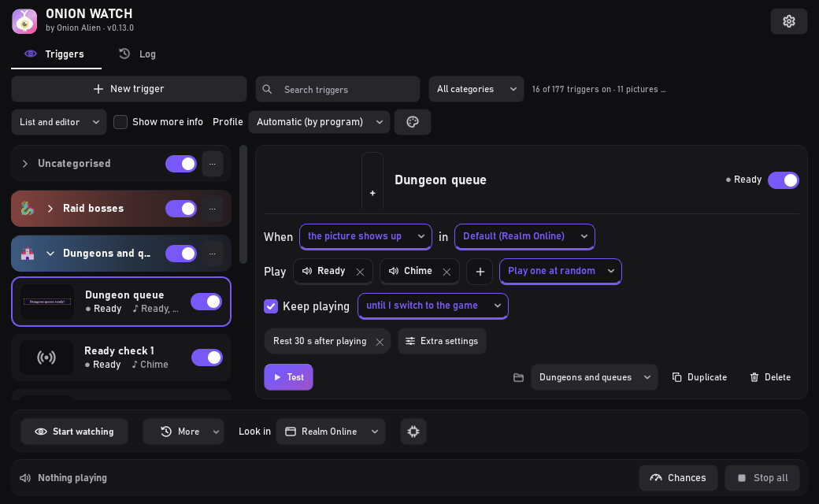Click Start watching
The image size is (819, 504).
pos(74,432)
